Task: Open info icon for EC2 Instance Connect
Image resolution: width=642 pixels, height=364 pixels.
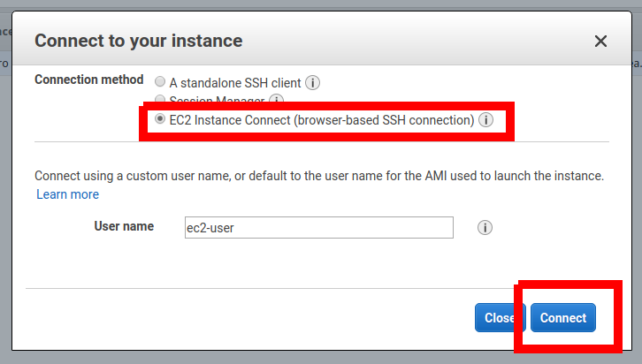Action: click(x=485, y=120)
